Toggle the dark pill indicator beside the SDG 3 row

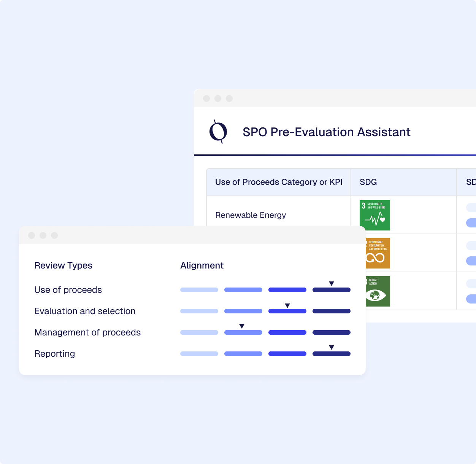(471, 223)
